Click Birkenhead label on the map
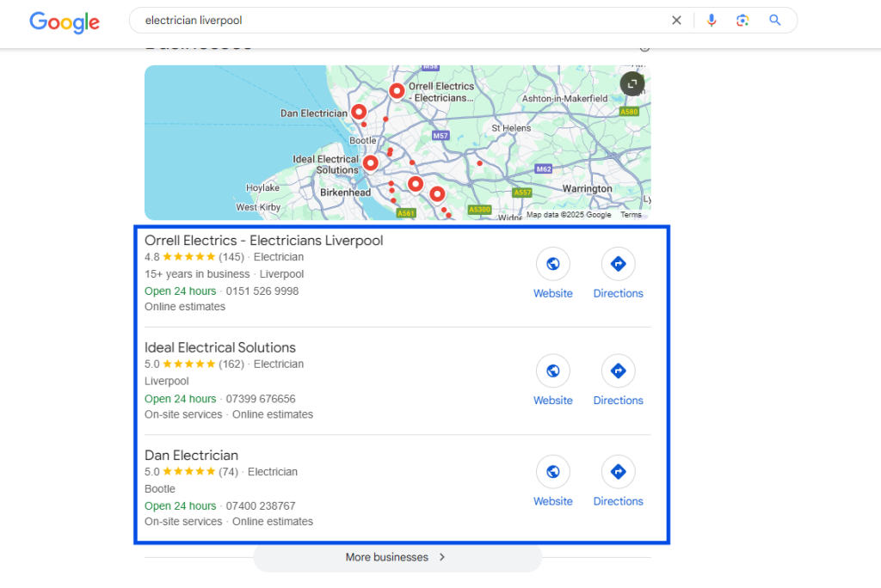 346,192
